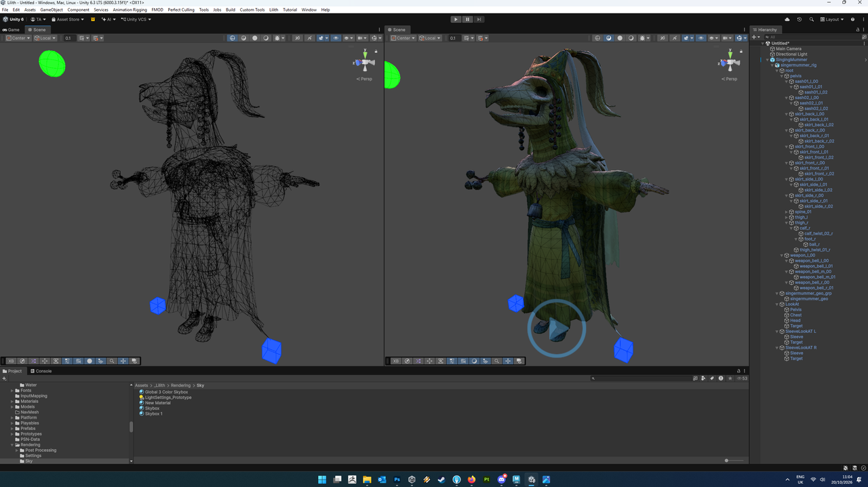Select singermummer_geo in Hierarchy
868x487 pixels.
(809, 298)
